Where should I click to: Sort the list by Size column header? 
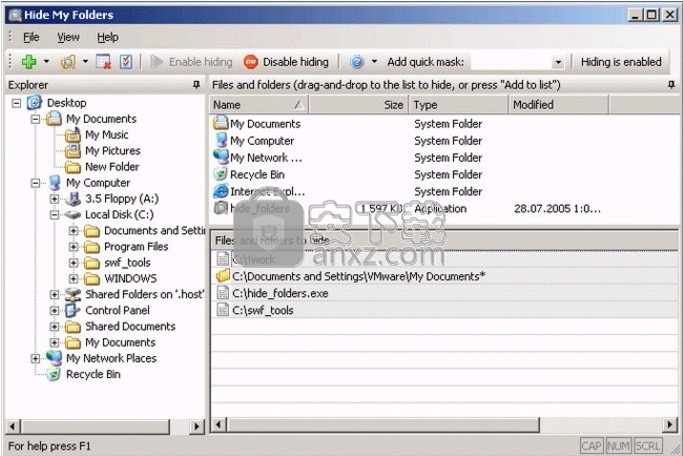tap(358, 105)
